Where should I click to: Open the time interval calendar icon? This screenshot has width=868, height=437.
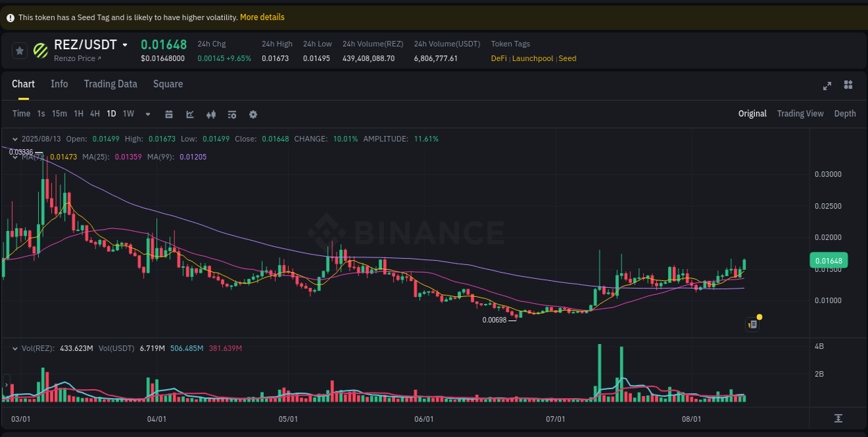(169, 114)
